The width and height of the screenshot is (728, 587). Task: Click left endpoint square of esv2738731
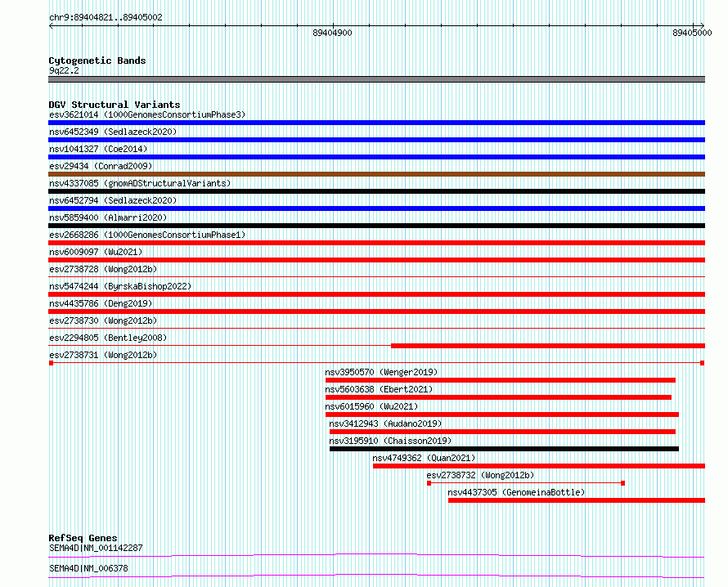51,363
